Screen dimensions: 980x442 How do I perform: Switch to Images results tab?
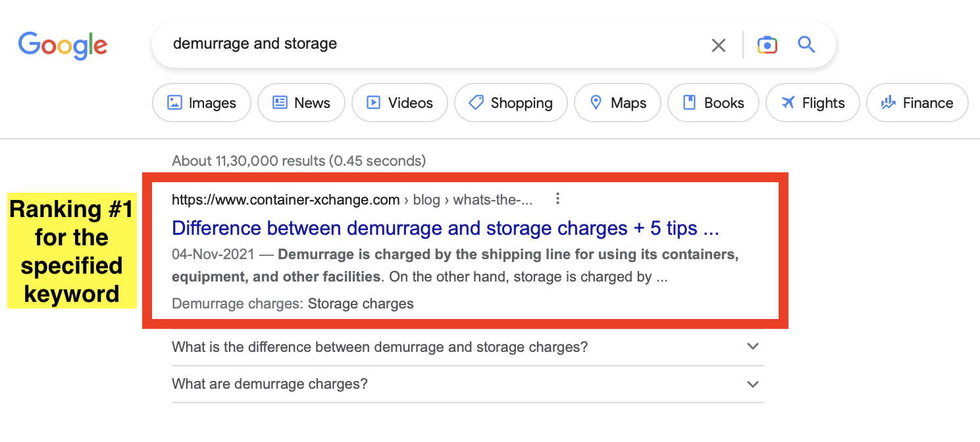point(201,103)
